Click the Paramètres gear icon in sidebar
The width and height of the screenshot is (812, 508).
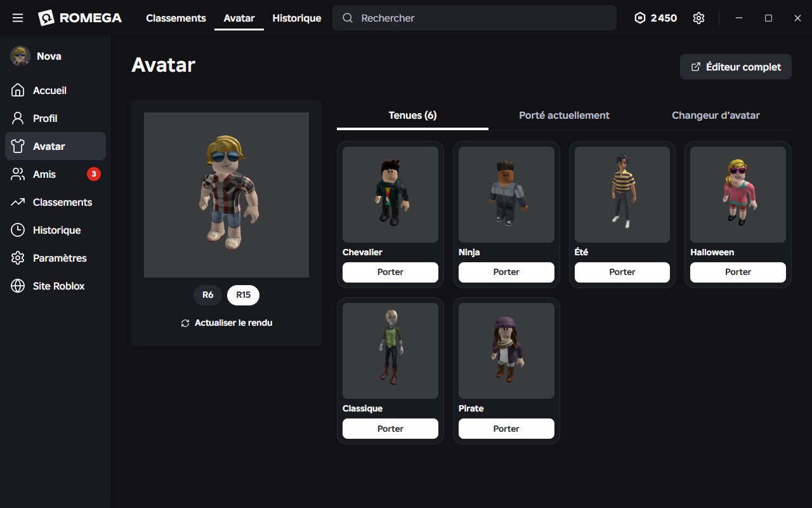pos(18,258)
